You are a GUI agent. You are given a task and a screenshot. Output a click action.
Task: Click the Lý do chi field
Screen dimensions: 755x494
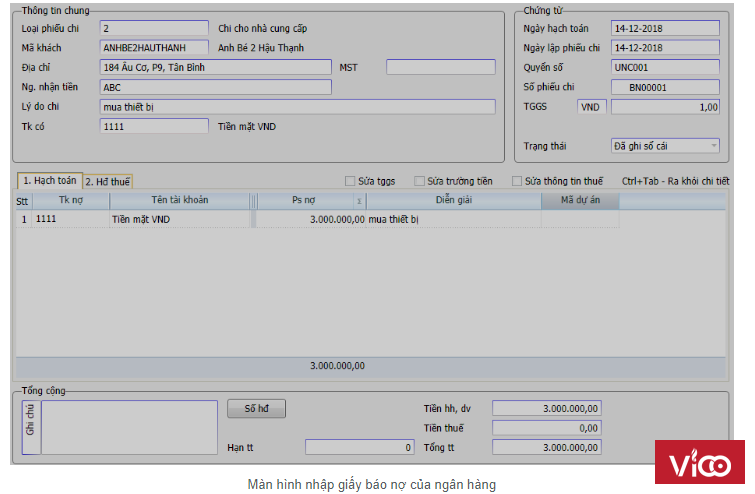pos(297,107)
